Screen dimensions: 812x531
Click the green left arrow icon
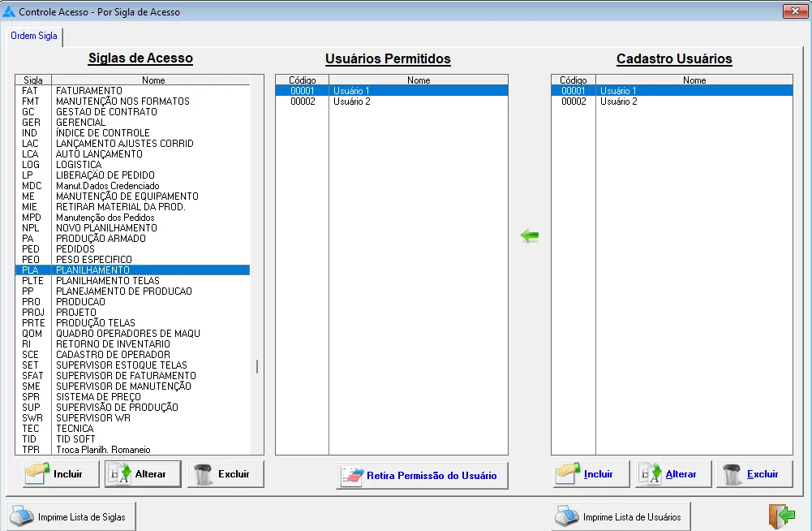pyautogui.click(x=530, y=235)
